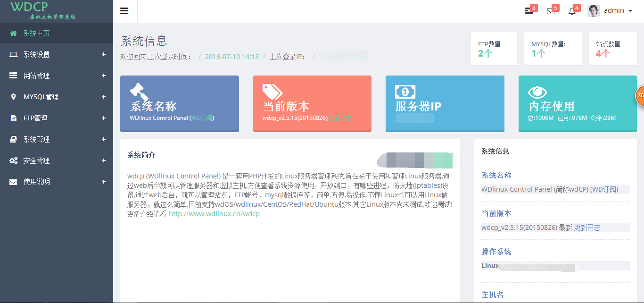Image resolution: width=644 pixels, height=303 pixels.
Task: Click the 站点数量 stat card
Action: [x=612, y=49]
